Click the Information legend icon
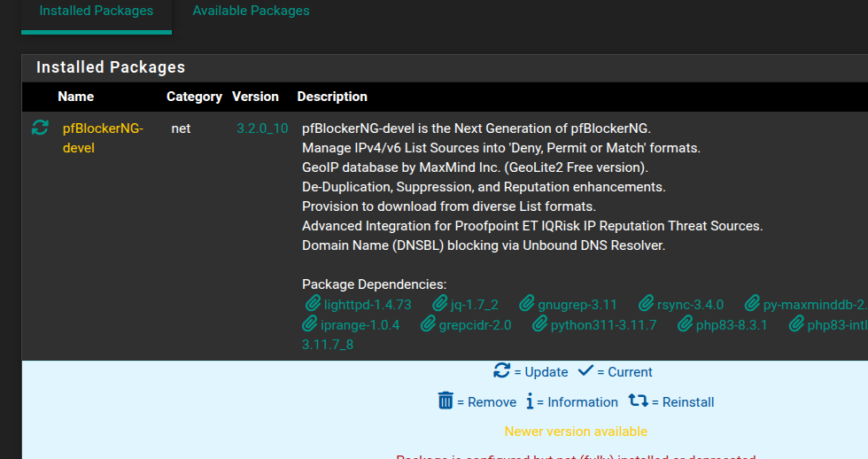868x459 pixels. 530,401
